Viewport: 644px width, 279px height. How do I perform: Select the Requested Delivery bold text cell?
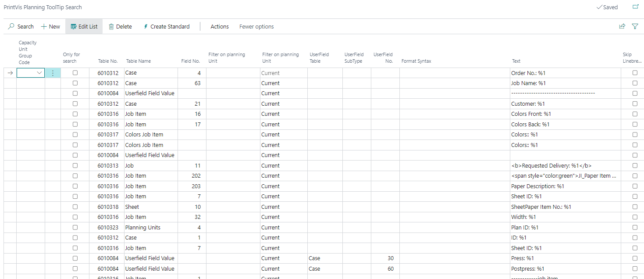point(566,166)
